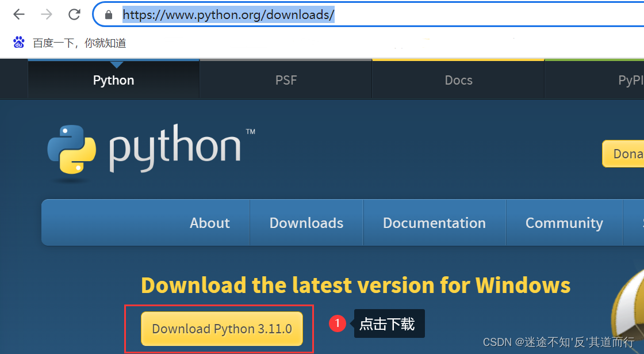Switch to the PyPI top tab

click(595, 80)
